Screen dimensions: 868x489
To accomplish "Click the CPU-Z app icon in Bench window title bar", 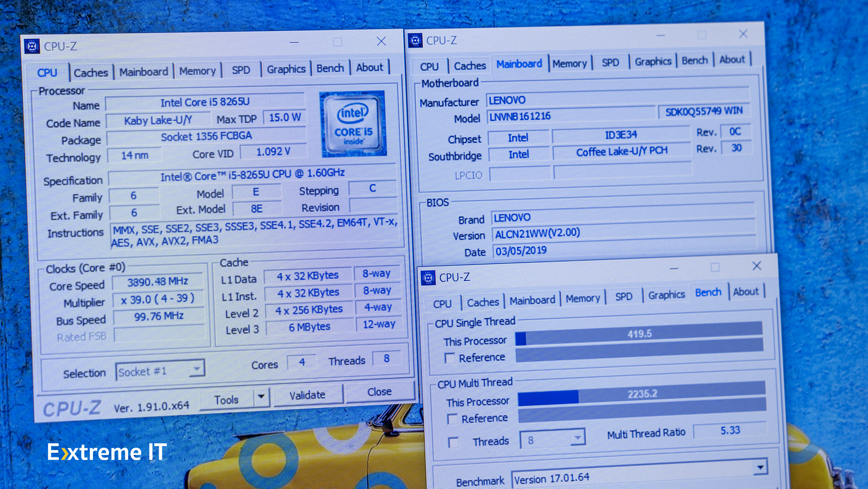I will [x=428, y=277].
